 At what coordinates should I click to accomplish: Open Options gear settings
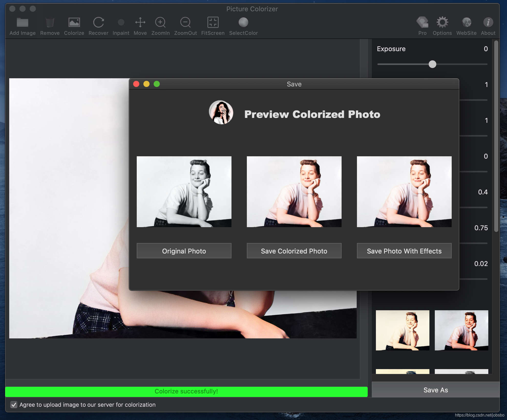(442, 23)
